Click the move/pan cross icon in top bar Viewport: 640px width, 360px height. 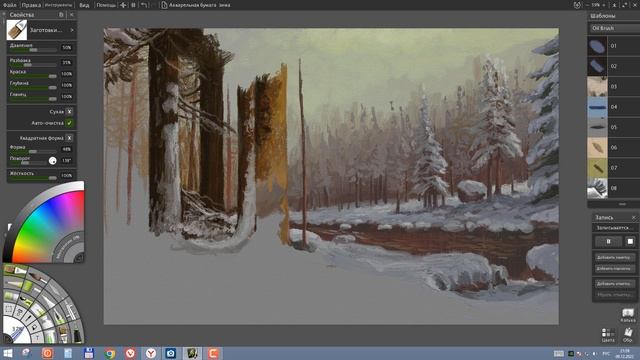click(123, 5)
